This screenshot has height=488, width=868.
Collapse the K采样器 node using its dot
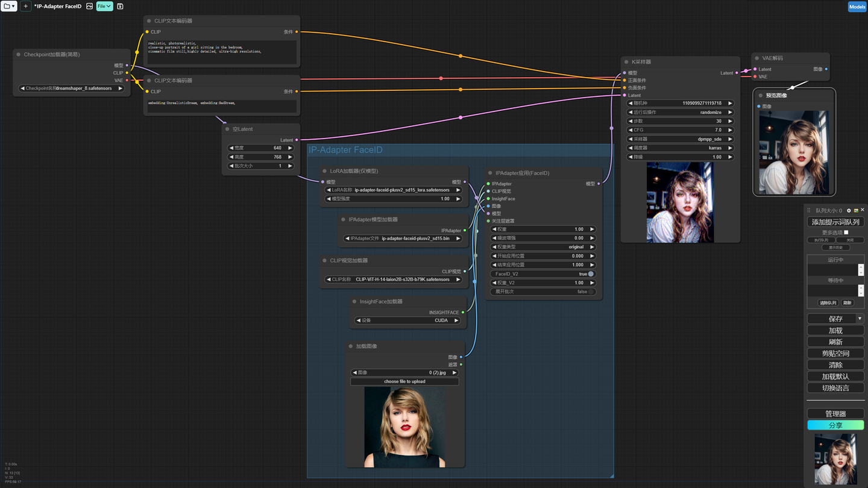tap(626, 62)
